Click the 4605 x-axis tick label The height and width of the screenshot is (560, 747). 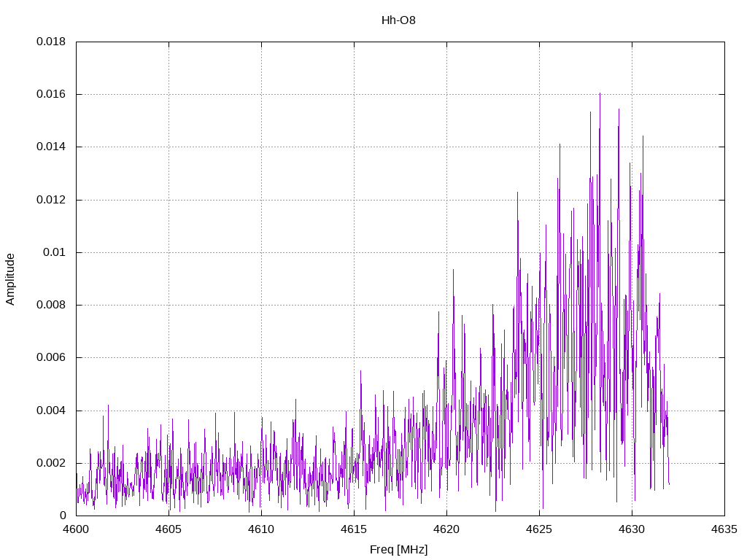[x=169, y=529]
